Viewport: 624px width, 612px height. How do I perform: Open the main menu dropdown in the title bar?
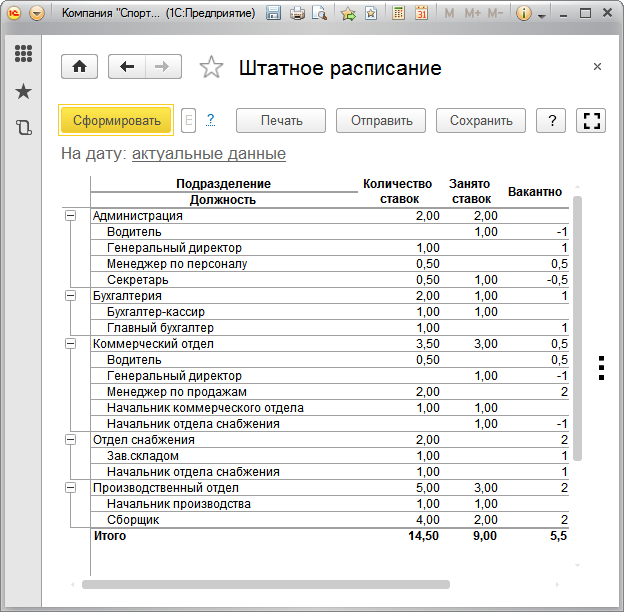[x=37, y=14]
